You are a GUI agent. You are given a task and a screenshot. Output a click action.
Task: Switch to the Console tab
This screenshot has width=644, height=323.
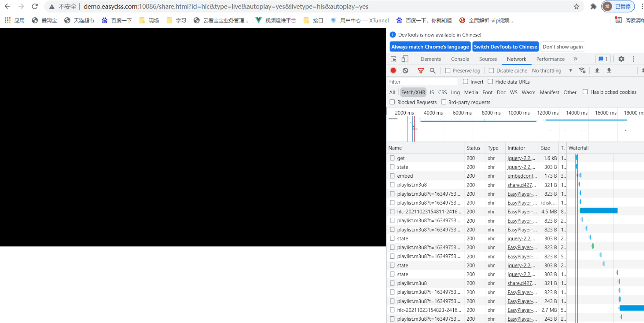(460, 59)
